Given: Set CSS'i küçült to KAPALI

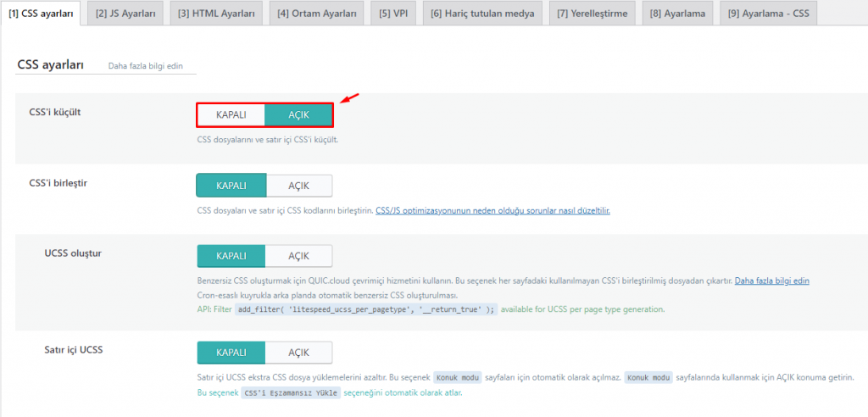Looking at the screenshot, I should click(x=231, y=114).
